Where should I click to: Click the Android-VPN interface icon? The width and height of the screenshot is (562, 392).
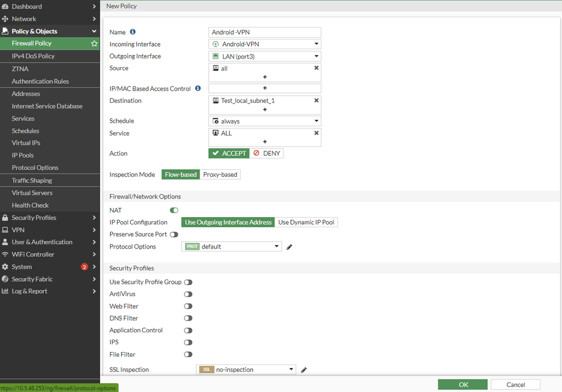pos(215,44)
